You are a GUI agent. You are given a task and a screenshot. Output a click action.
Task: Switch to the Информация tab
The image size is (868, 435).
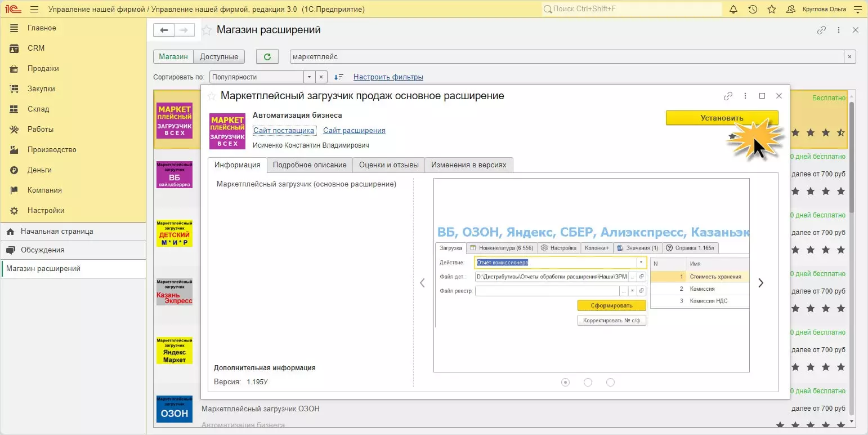click(x=237, y=165)
